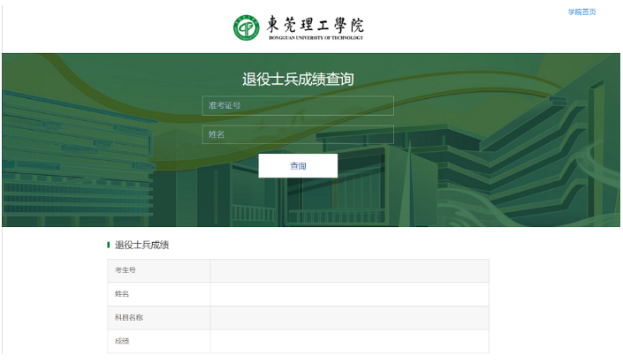Click the green bar beside 退役士兵成绩 heading
The width and height of the screenshot is (623, 364).
click(x=109, y=245)
